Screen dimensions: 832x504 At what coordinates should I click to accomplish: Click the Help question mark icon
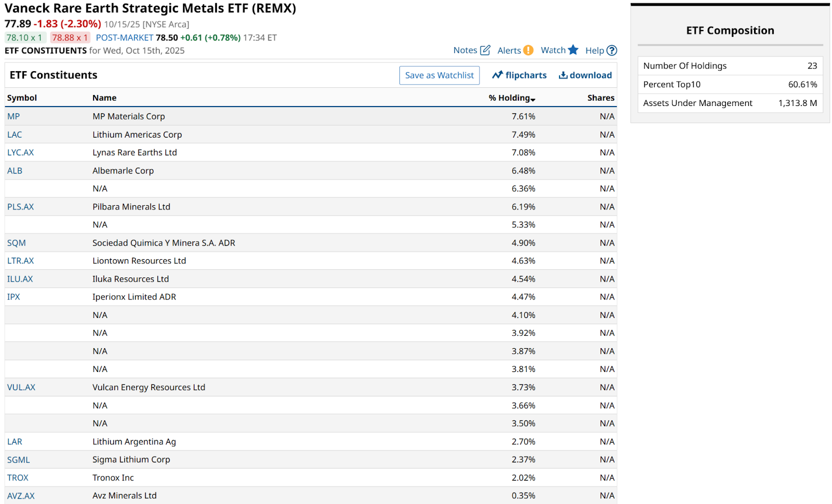coord(612,50)
